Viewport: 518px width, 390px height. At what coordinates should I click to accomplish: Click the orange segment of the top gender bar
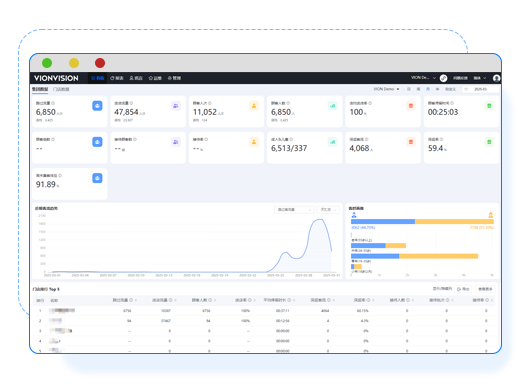coord(454,221)
